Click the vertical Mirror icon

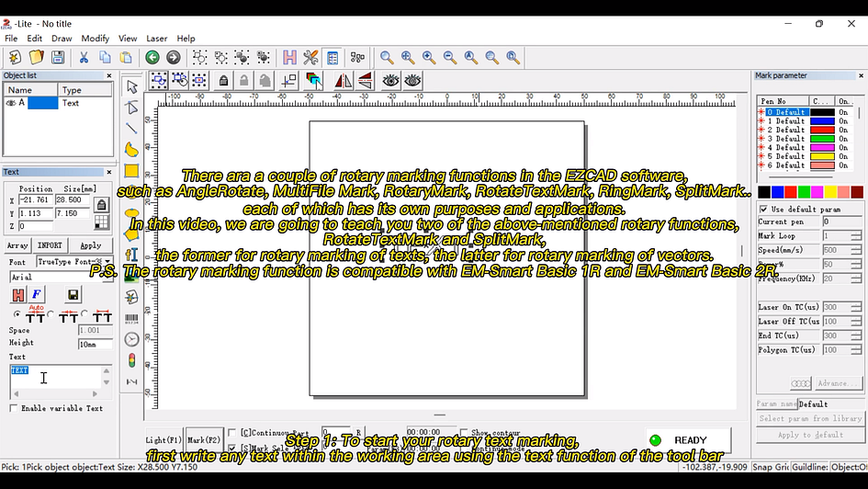pos(365,81)
